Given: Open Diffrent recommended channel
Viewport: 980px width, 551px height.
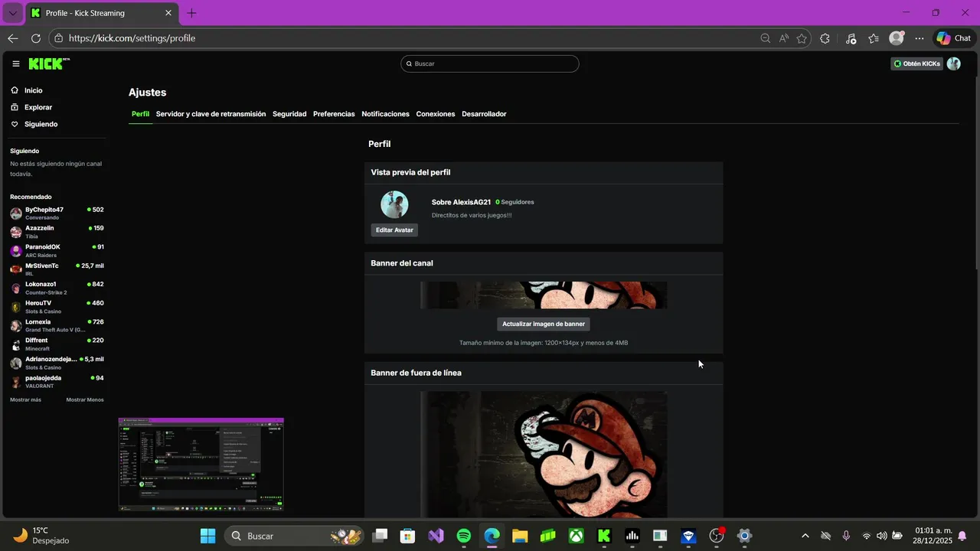Looking at the screenshot, I should (x=57, y=344).
